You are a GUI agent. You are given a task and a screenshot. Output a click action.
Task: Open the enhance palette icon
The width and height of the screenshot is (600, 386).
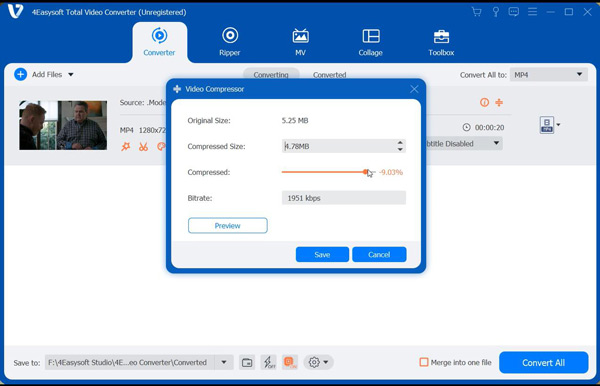tap(161, 147)
